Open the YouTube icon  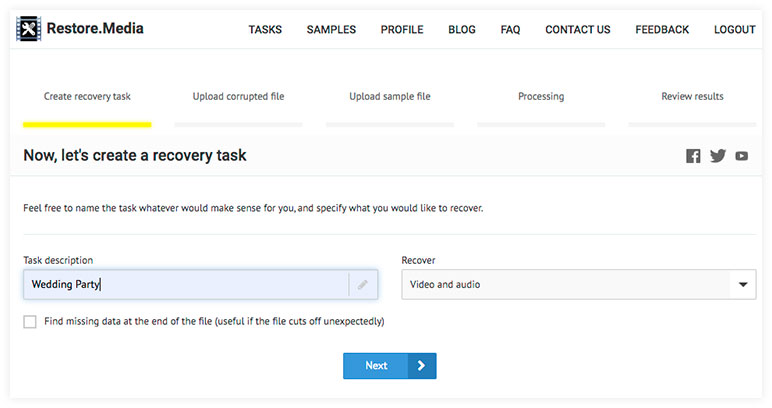[x=741, y=156]
